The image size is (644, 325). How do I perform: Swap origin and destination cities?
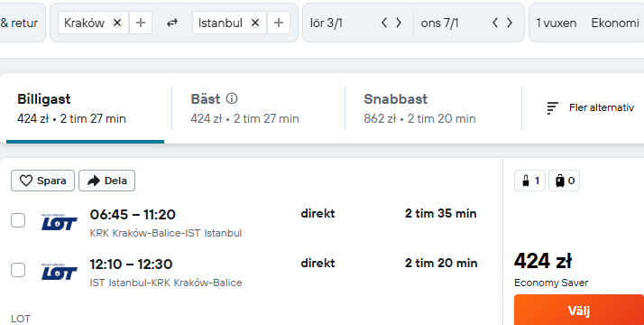(x=172, y=23)
